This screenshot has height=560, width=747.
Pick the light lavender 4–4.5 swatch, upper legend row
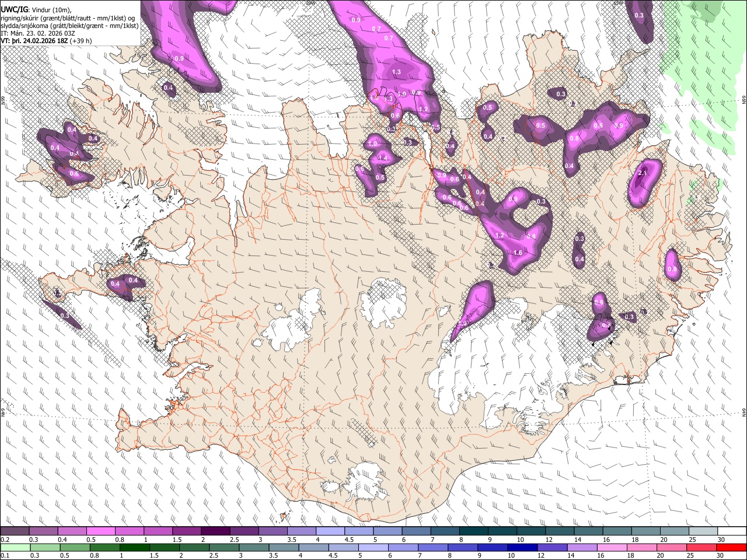(330, 531)
